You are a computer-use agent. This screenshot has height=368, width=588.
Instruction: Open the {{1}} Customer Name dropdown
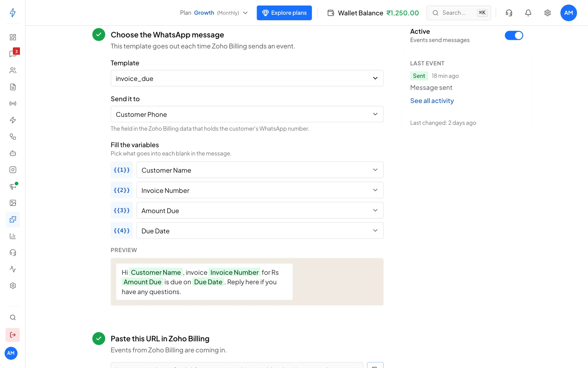260,170
